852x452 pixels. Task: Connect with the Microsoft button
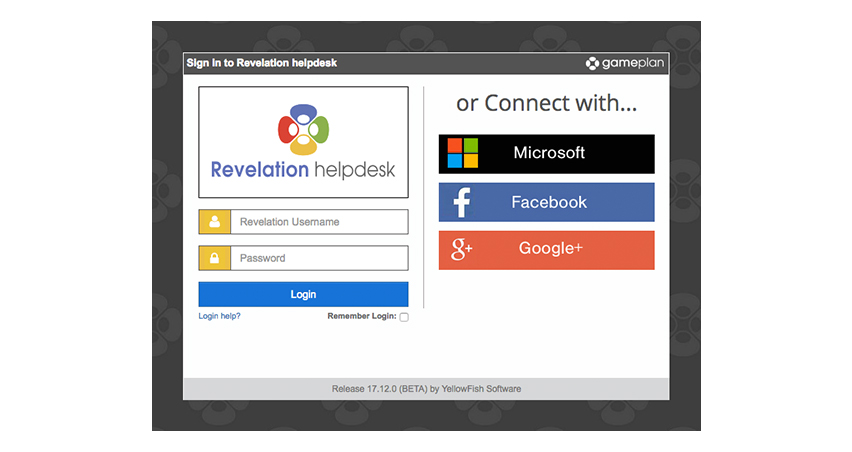[547, 154]
